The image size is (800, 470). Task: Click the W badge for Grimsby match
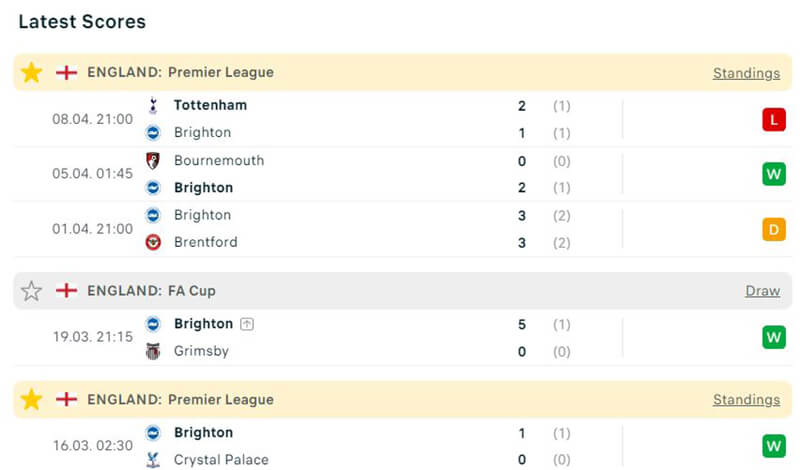click(773, 337)
